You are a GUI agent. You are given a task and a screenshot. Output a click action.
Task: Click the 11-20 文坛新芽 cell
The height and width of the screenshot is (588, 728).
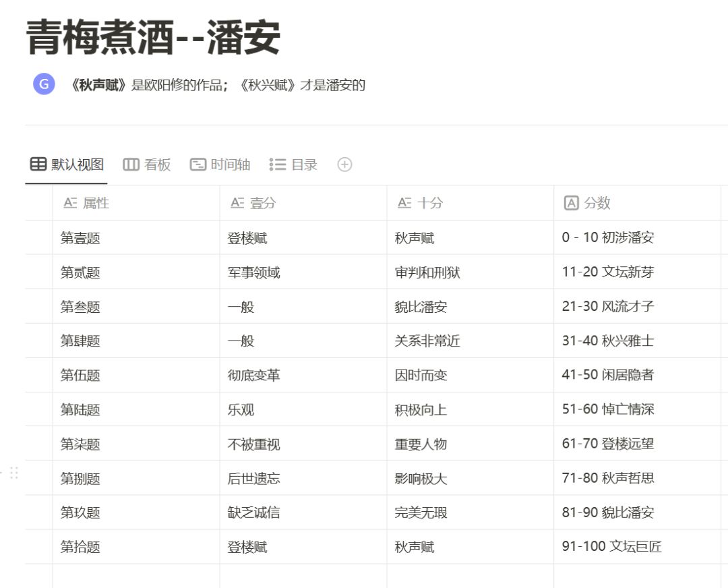(638, 272)
